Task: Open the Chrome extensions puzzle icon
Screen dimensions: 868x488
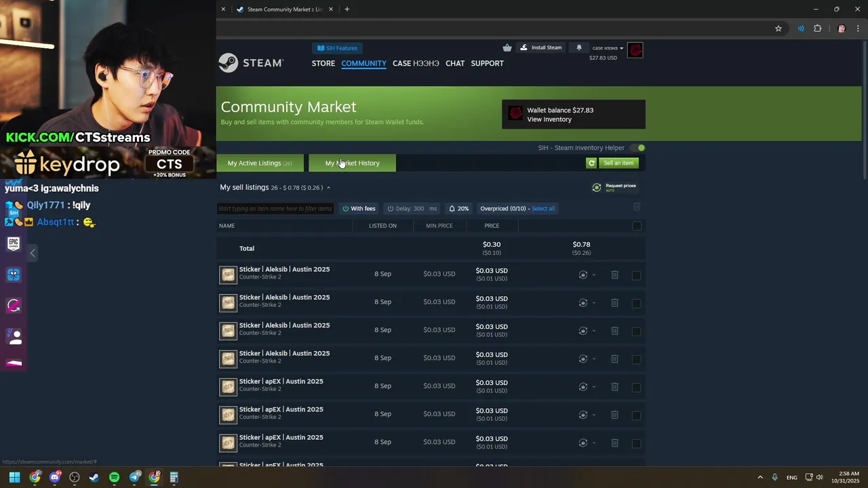Action: click(817, 28)
